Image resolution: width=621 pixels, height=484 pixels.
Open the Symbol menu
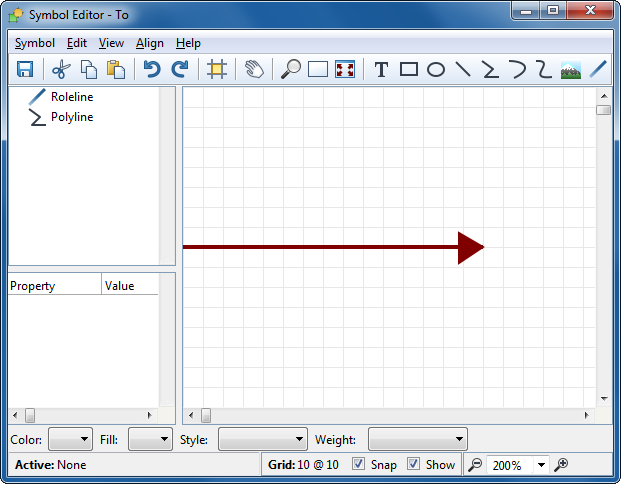tap(35, 43)
